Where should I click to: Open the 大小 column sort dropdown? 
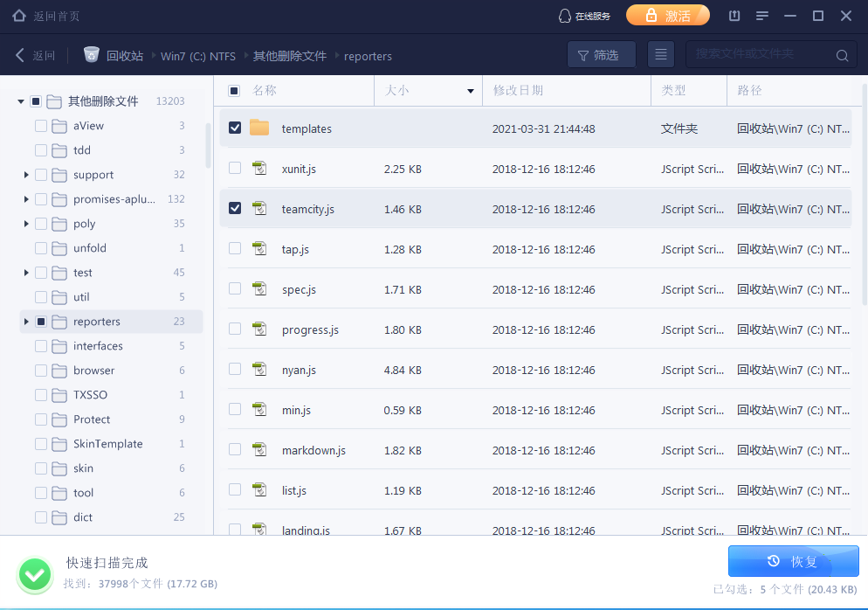(x=470, y=90)
